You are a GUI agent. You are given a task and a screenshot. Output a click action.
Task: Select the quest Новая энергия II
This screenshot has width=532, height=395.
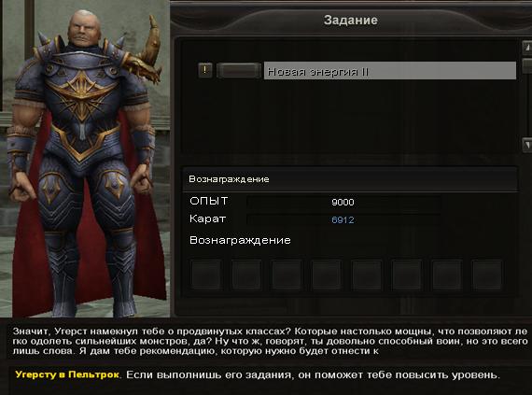point(390,71)
